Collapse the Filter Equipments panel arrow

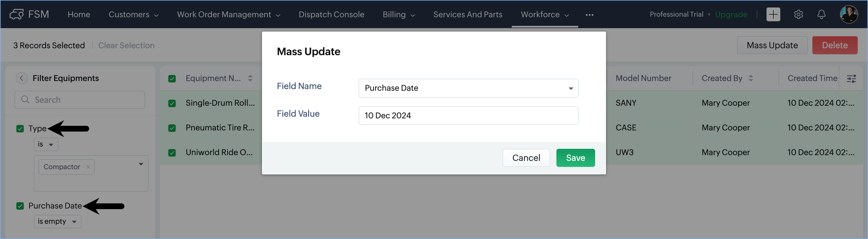tap(21, 78)
